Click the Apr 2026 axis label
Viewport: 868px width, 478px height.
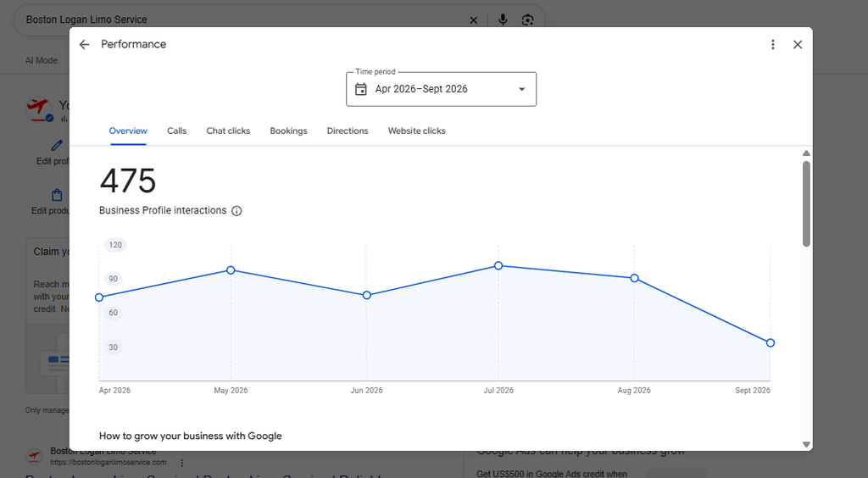click(x=114, y=390)
